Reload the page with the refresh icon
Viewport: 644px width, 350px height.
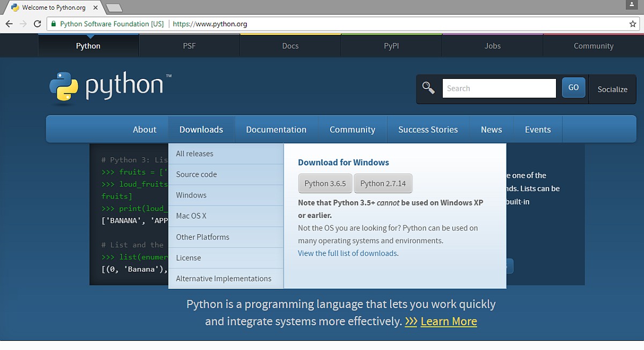[x=38, y=24]
